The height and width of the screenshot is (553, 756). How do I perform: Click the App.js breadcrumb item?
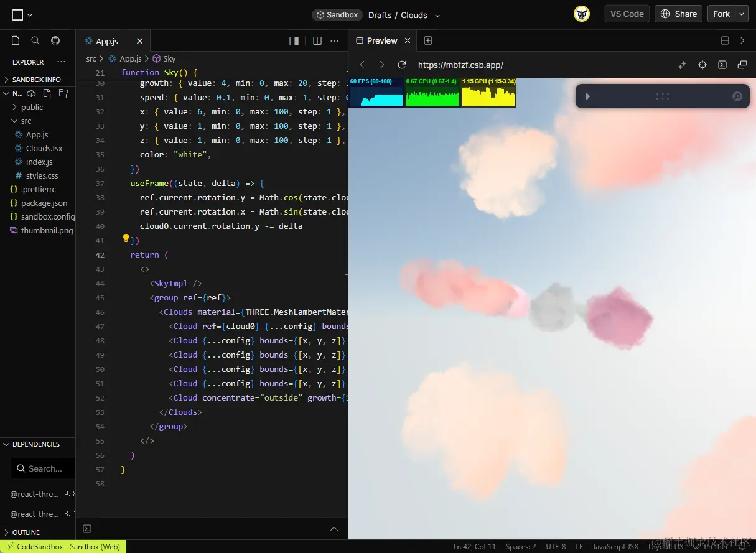tap(125, 58)
